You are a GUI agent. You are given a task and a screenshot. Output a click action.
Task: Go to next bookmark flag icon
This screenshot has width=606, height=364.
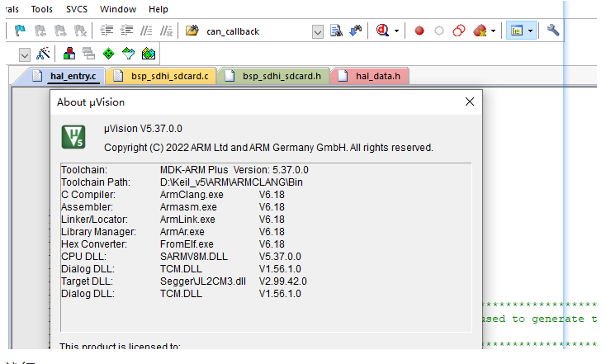click(x=60, y=31)
